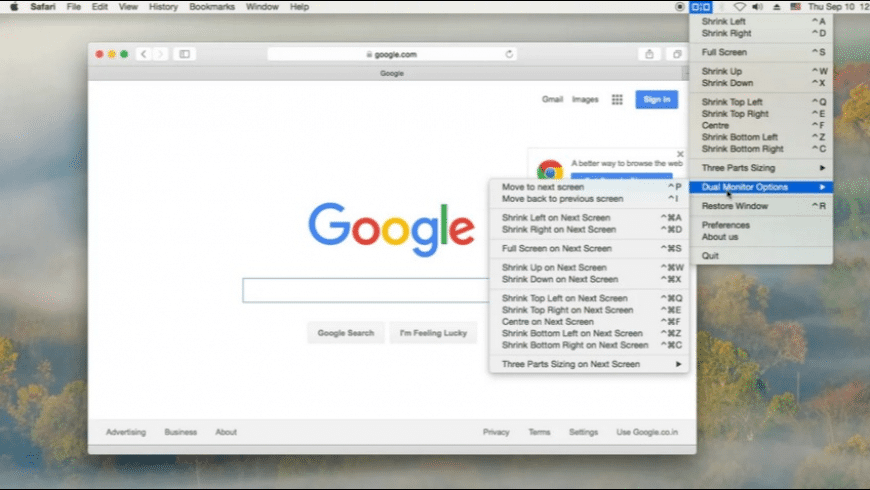Go back using Safari back arrow
This screenshot has width=870, height=490.
tap(144, 54)
